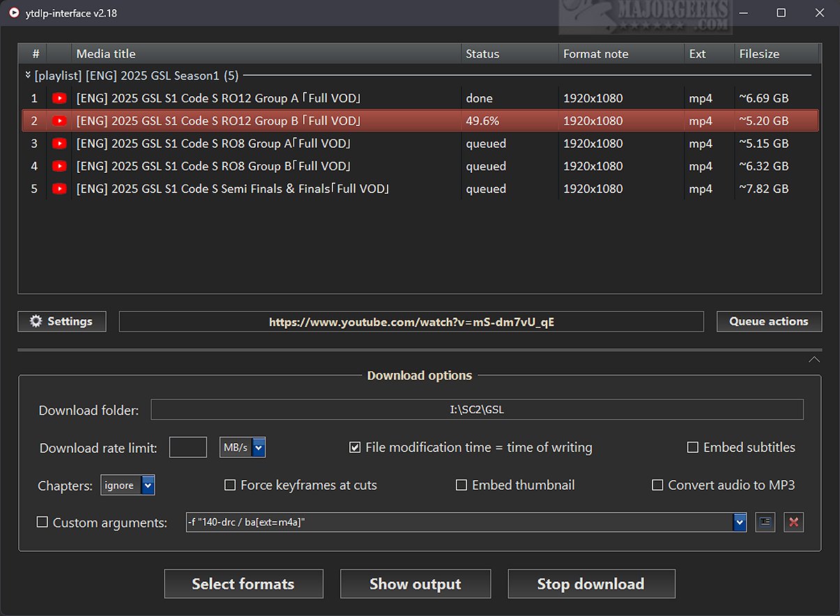Open the Chapters dropdown set to ignore
Image resolution: width=840 pixels, height=616 pixels.
coord(148,485)
